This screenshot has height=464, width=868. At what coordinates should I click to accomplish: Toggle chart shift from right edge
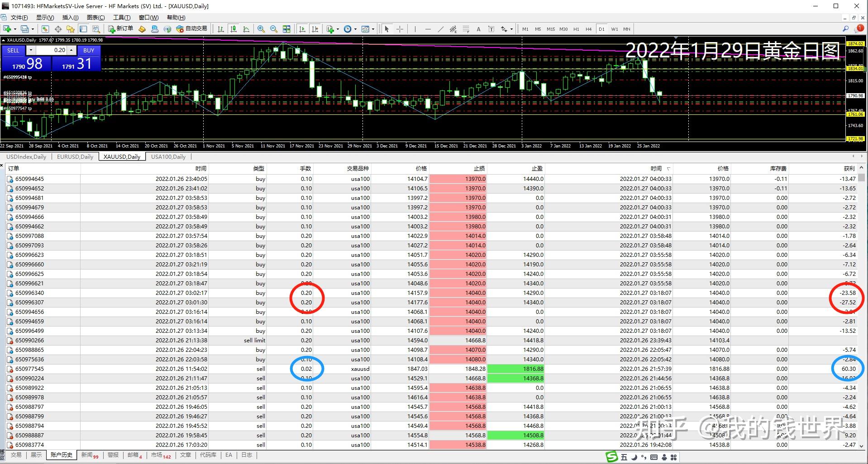(315, 29)
